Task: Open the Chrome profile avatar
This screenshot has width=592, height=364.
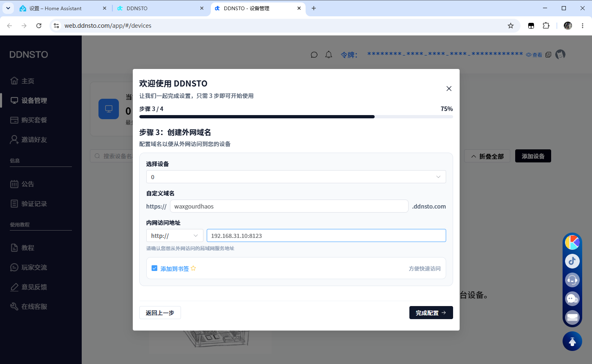Action: [x=568, y=26]
